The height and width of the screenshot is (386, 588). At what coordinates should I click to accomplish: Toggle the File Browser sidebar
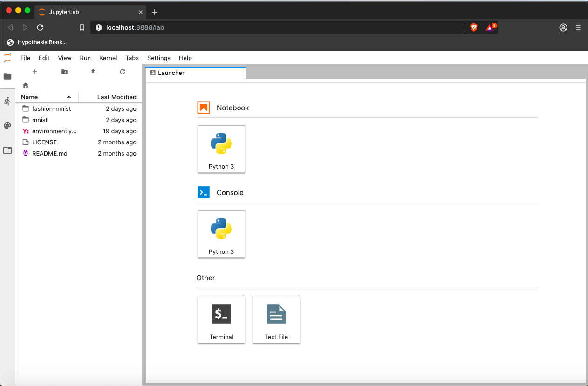pyautogui.click(x=7, y=76)
